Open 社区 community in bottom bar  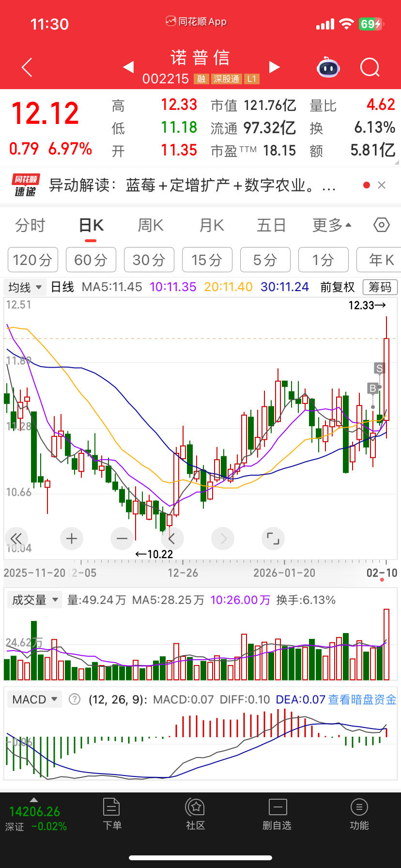pos(196,814)
